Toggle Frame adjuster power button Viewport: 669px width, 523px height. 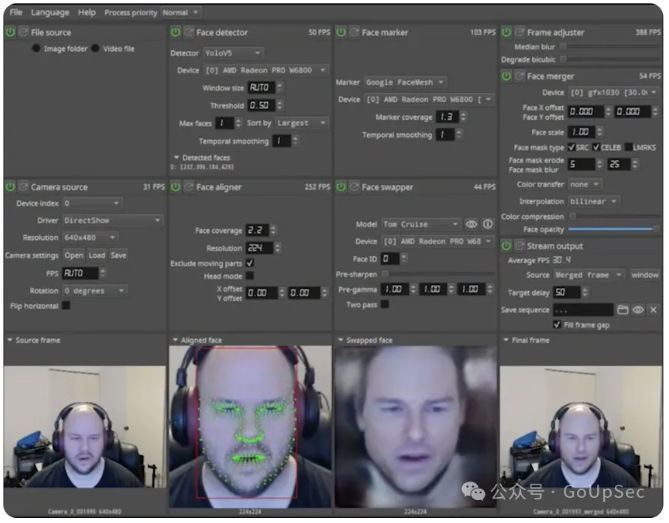506,32
